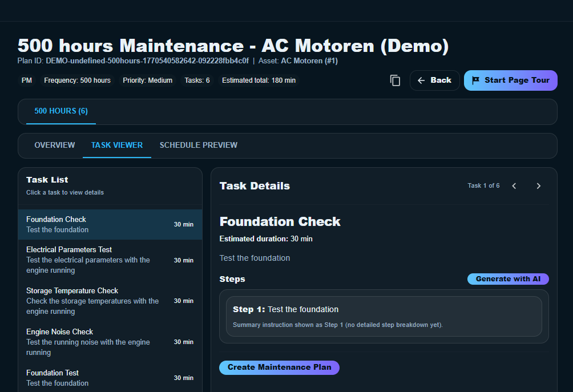Screen dimensions: 573x392
Task: Advance to the next task with the right chevron
Action: (x=538, y=185)
